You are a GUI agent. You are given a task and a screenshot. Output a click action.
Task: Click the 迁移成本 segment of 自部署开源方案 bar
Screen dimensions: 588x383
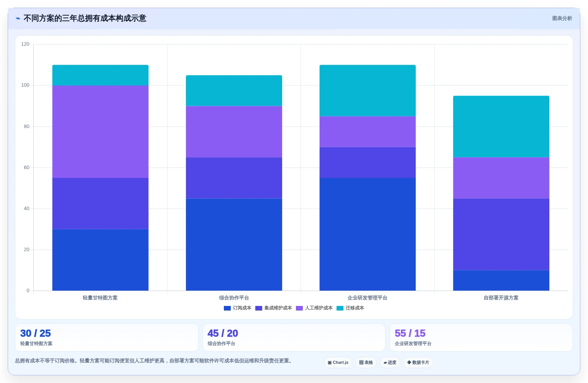click(x=501, y=127)
